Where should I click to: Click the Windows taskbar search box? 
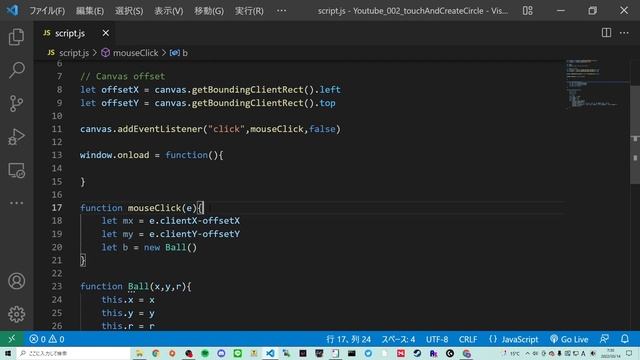[x=73, y=353]
